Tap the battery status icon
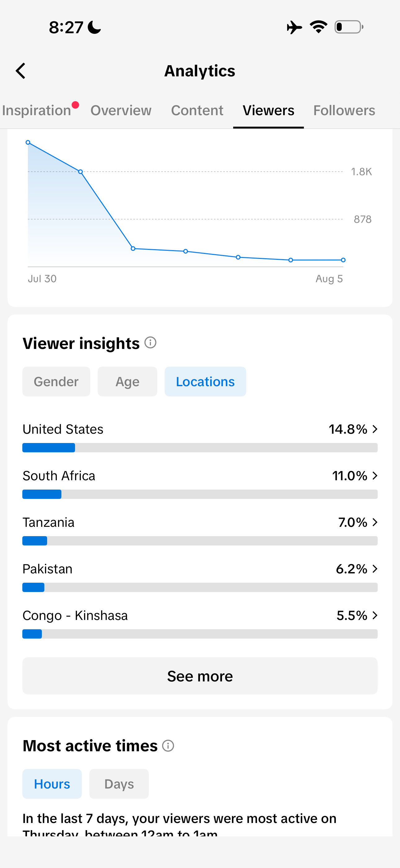Screen dimensions: 400x868 tap(349, 27)
